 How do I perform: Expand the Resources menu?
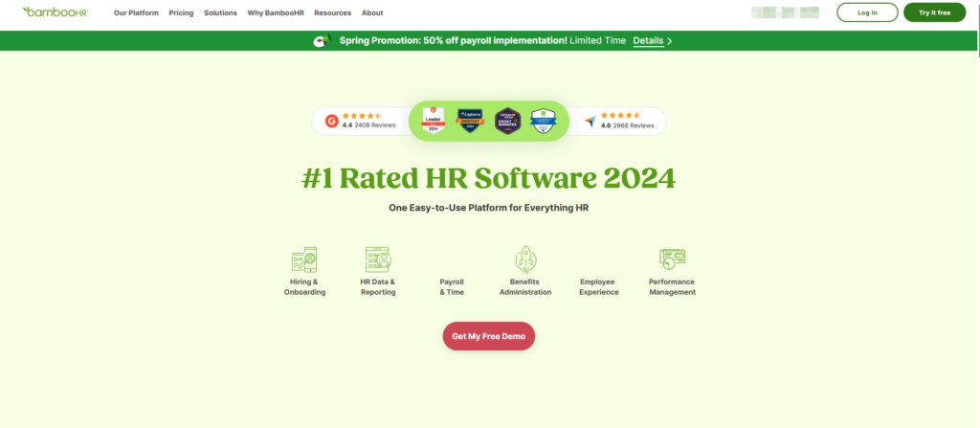pyautogui.click(x=332, y=13)
